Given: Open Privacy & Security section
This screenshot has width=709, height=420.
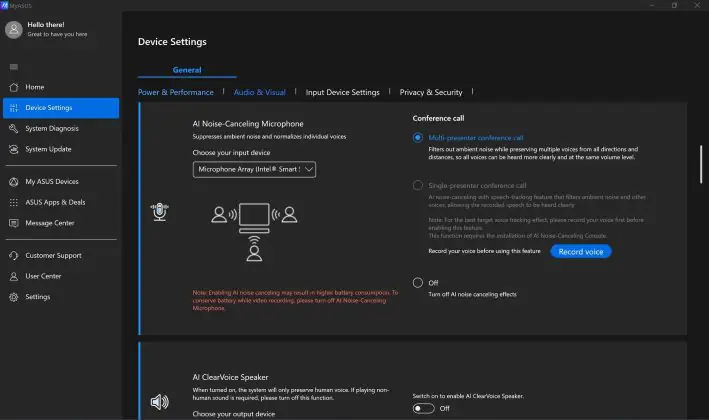Looking at the screenshot, I should 431,92.
